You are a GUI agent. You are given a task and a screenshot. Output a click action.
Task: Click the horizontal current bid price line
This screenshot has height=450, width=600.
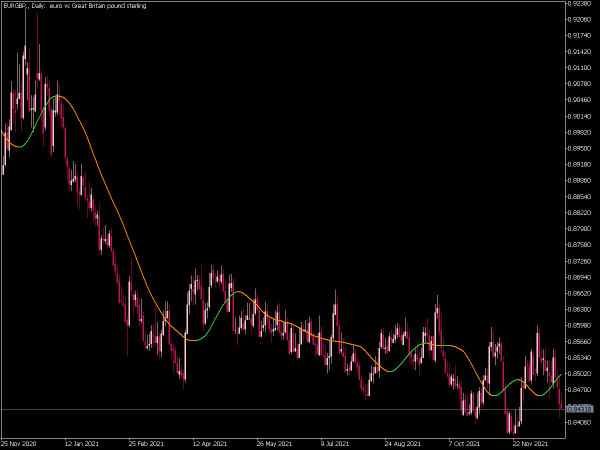[283, 409]
